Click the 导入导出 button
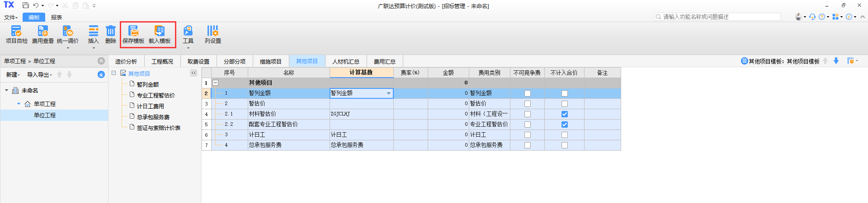Screen dimensions: 868x203 (39, 75)
